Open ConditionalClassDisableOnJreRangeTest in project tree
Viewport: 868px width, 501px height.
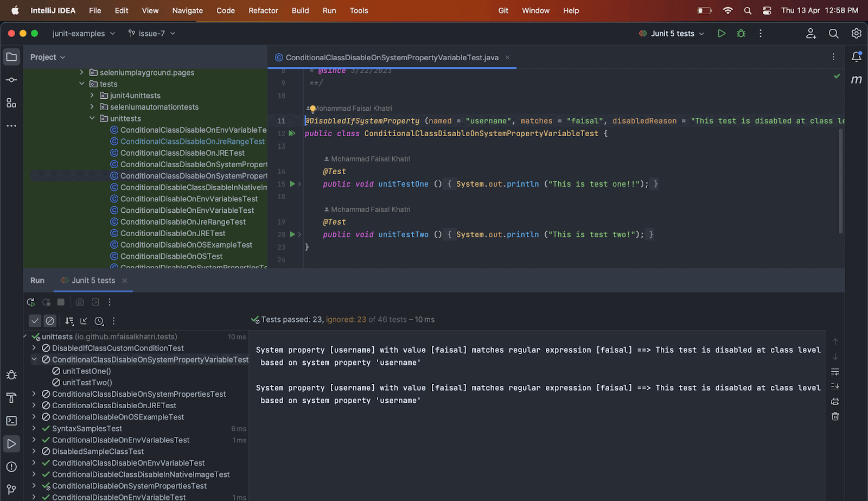[x=192, y=142]
